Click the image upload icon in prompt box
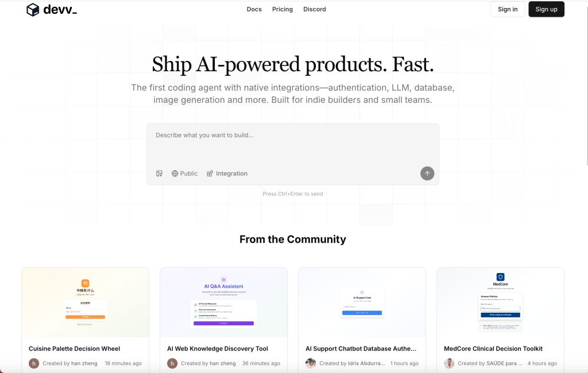 [x=159, y=174]
